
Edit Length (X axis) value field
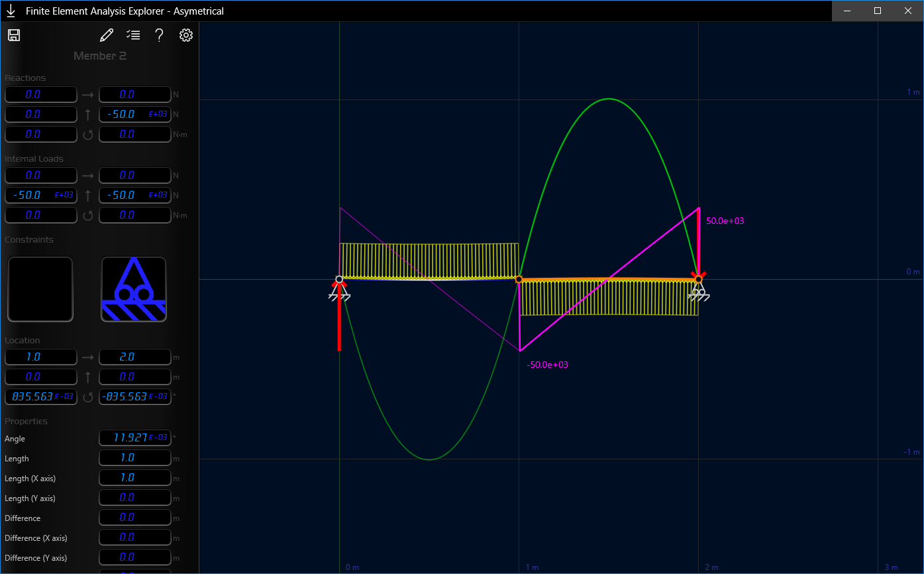click(135, 478)
